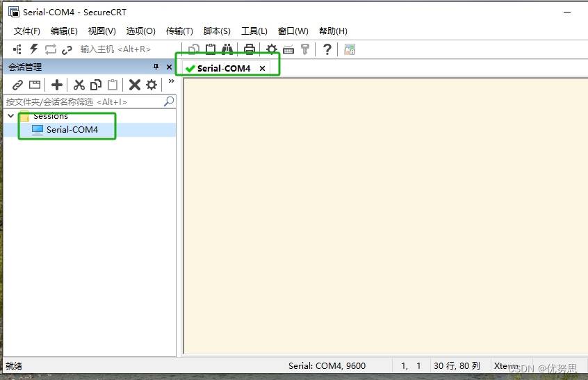Click the disconnect chain-link toolbar icon
The height and width of the screenshot is (380, 588).
[67, 49]
